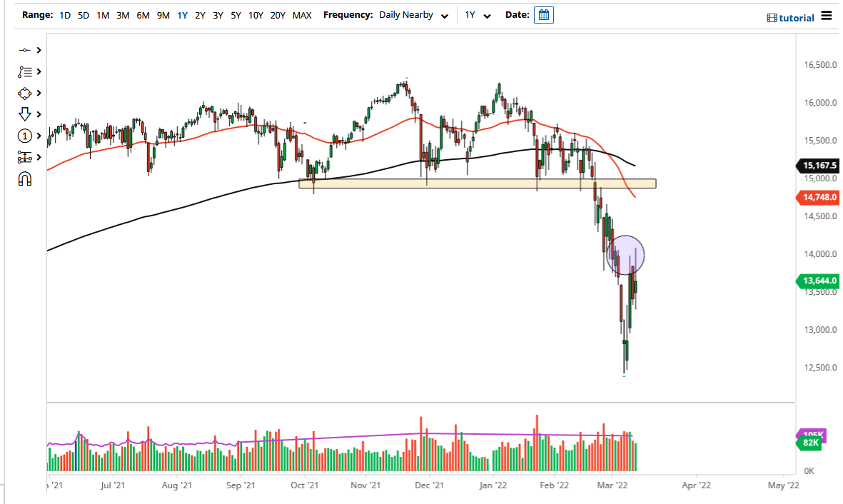Select the shapes annotation tool
This screenshot has height=504, width=843.
(24, 93)
